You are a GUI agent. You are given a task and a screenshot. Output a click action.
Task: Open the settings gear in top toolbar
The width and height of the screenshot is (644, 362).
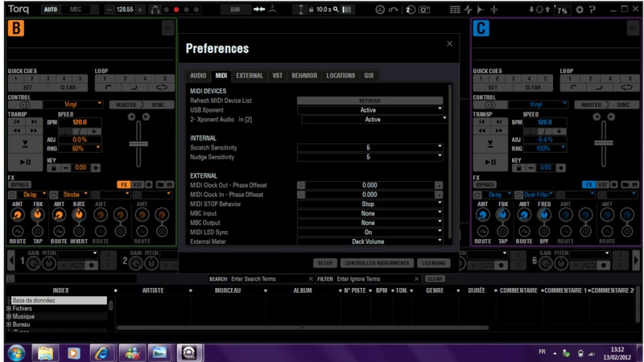579,10
